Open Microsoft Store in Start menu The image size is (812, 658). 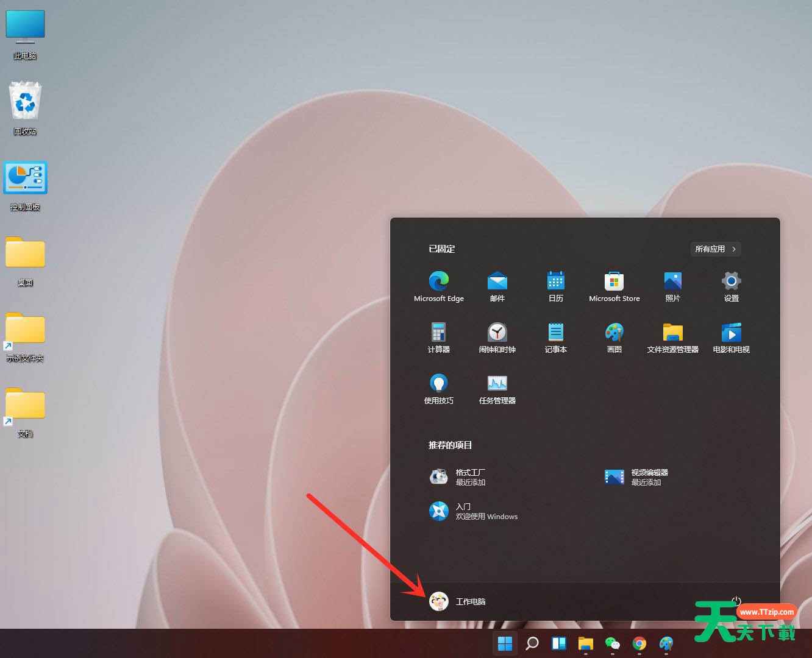(614, 286)
